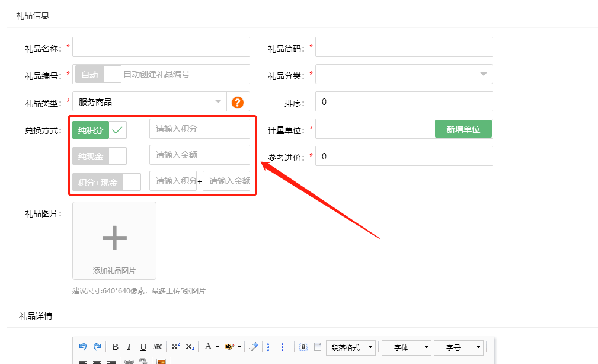Click the eraser clear-format icon
The image size is (598, 364).
click(254, 347)
